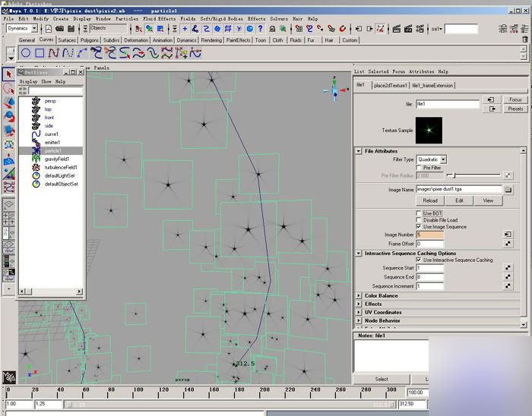The image size is (532, 416).
Task: Click the circle curve icon on shelf
Action: point(26,53)
